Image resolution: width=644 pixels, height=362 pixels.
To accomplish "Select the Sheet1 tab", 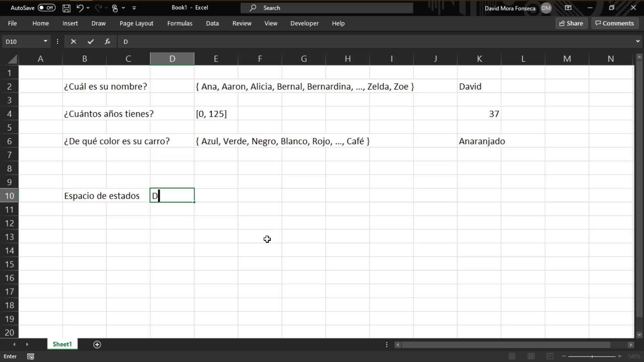I will (x=62, y=344).
